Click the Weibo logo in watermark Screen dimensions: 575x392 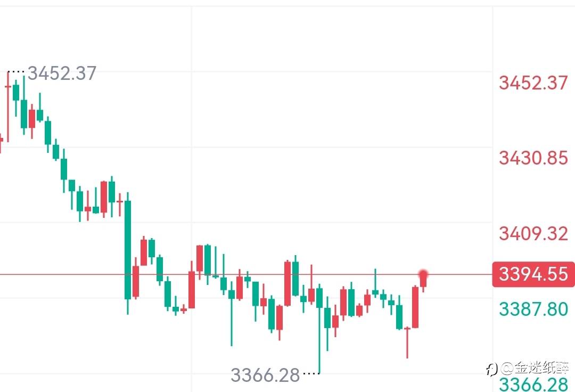click(492, 369)
